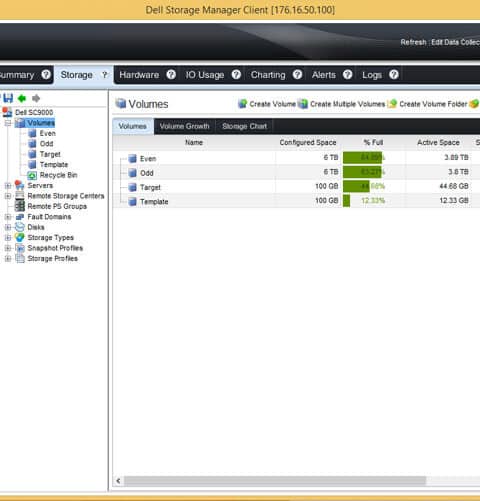Collapse the Volumes tree node
The height and width of the screenshot is (501, 480).
click(8, 123)
